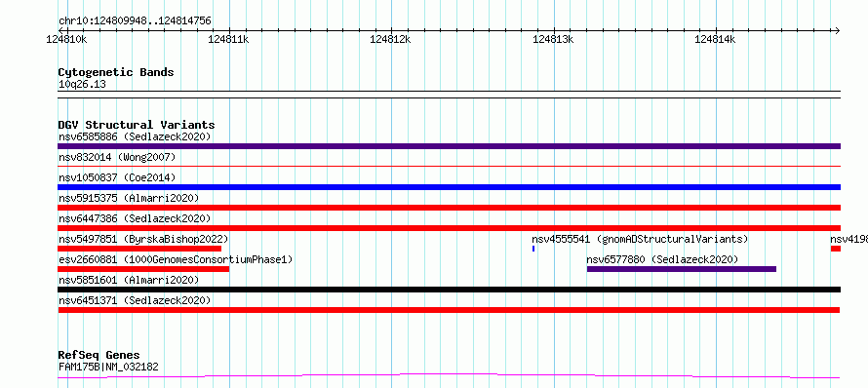
Task: Click the 124814k ruler tick
Action: (715, 39)
